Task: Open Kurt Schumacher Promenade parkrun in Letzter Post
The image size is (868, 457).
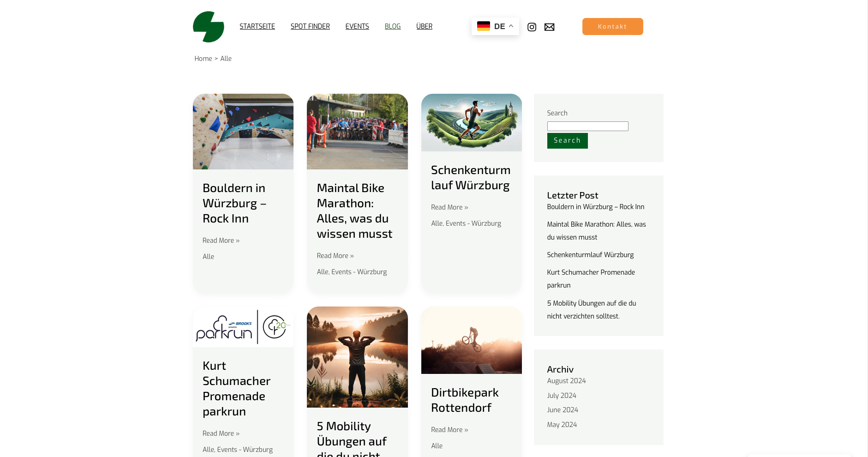Action: 591,279
